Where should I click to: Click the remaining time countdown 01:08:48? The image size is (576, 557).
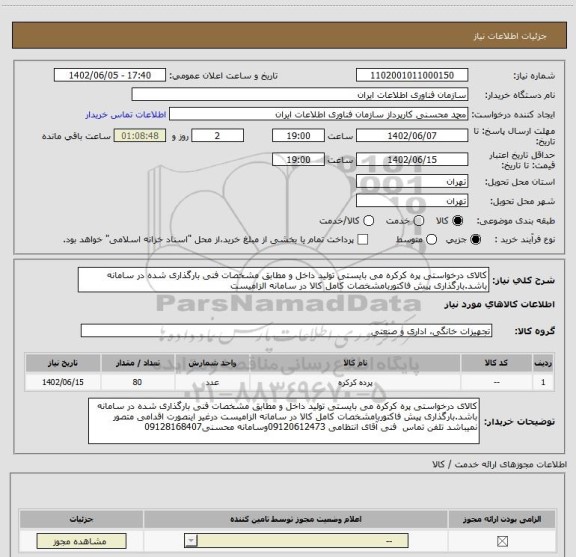[x=140, y=136]
